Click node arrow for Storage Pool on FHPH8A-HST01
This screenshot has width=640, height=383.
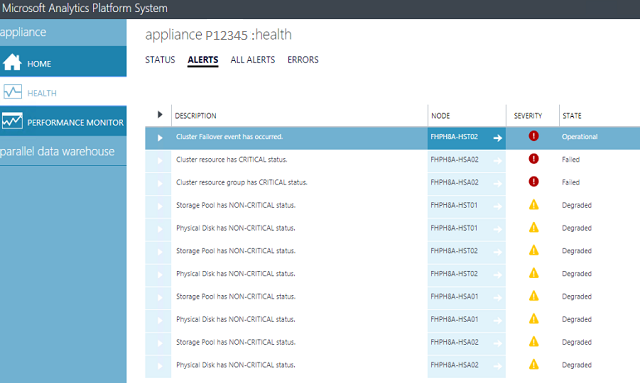(498, 207)
